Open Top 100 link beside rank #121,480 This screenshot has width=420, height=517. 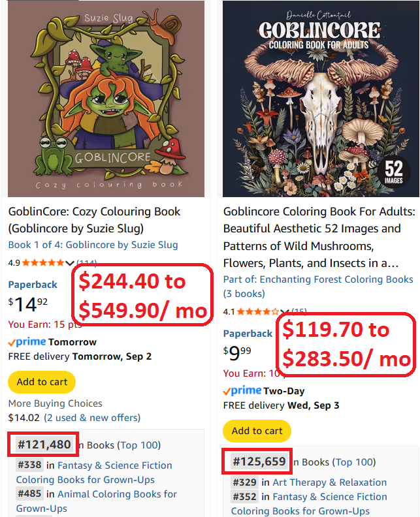pyautogui.click(x=139, y=445)
